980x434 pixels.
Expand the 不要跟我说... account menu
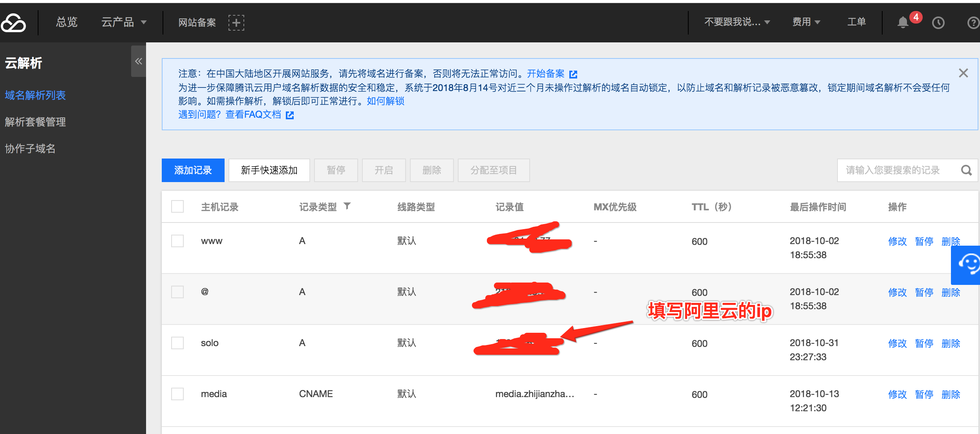point(737,22)
